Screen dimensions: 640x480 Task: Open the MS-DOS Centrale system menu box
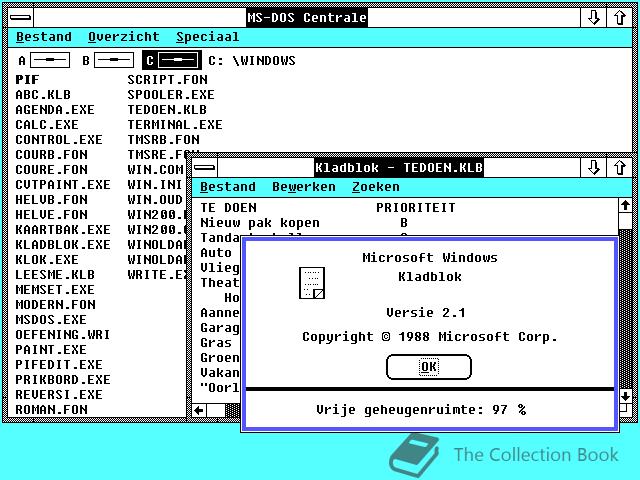20,18
